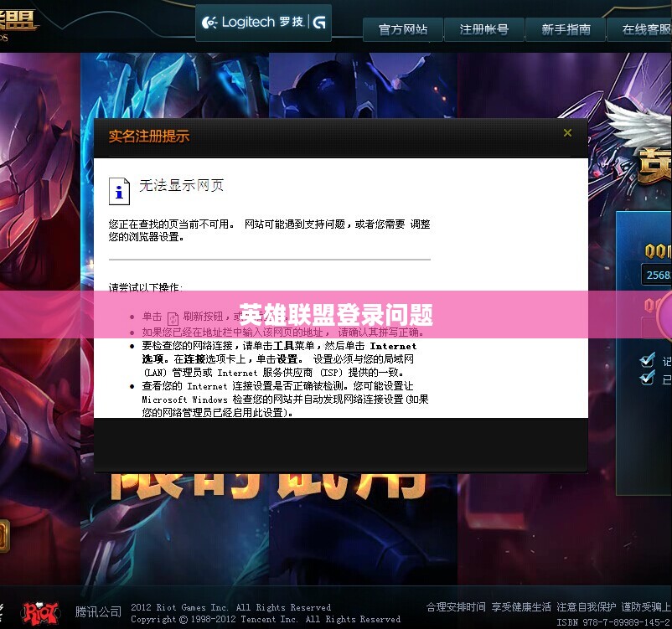Click the info page icon beside 无法显示网页
672x629 pixels.
(x=119, y=191)
